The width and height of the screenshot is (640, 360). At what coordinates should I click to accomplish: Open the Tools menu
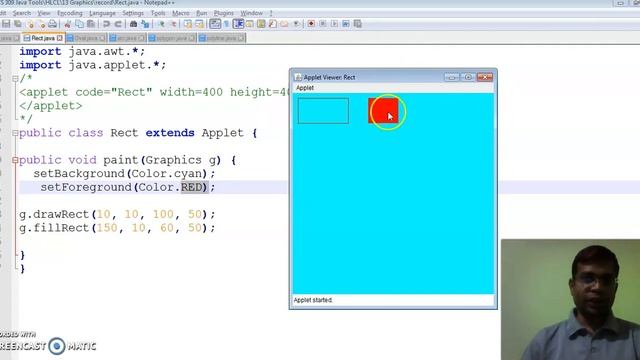click(158, 13)
